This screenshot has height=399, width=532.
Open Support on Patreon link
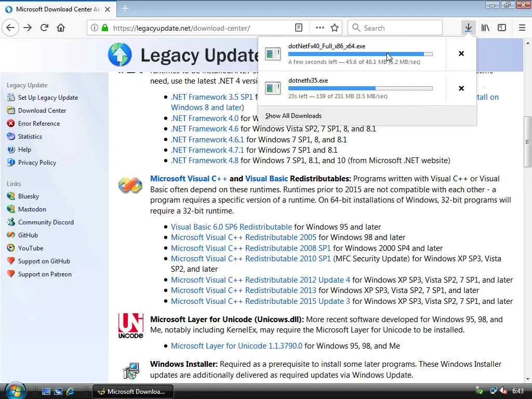[x=45, y=274]
